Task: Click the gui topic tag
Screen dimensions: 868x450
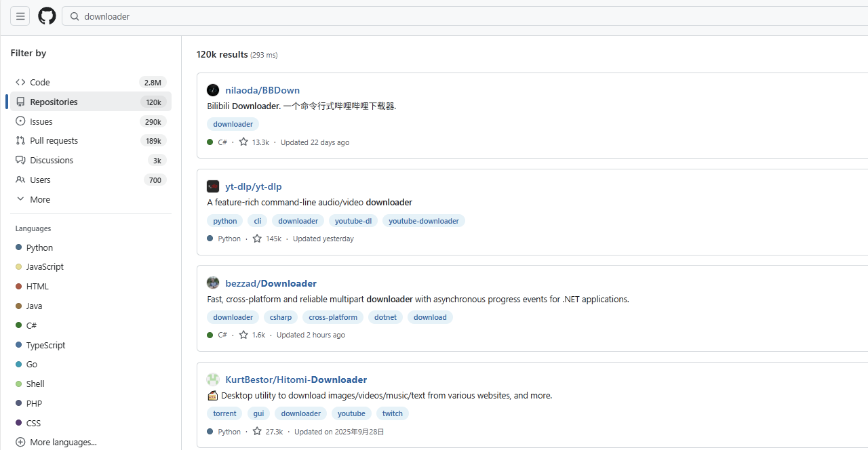Action: [x=259, y=413]
